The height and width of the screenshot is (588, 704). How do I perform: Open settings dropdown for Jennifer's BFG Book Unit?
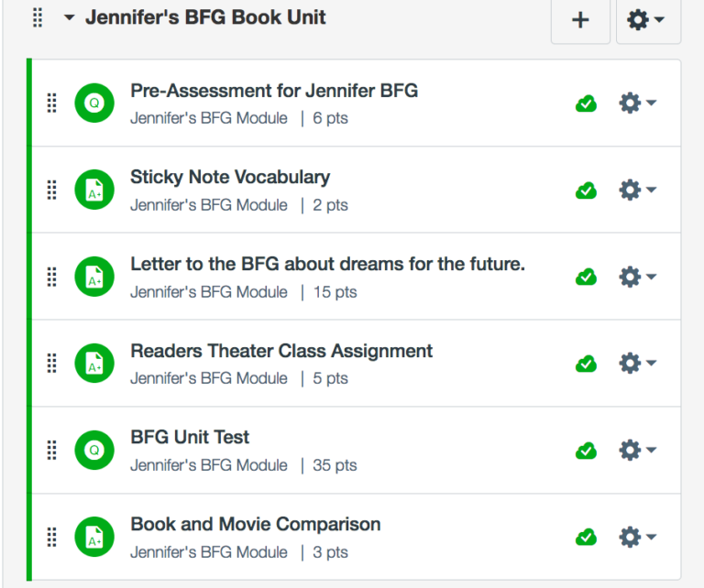click(x=647, y=19)
